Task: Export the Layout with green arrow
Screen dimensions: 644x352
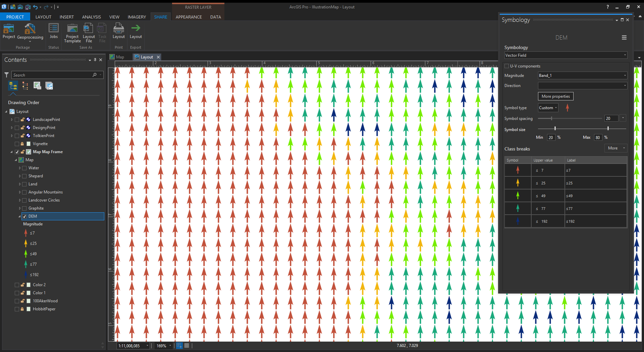Action: (x=136, y=31)
